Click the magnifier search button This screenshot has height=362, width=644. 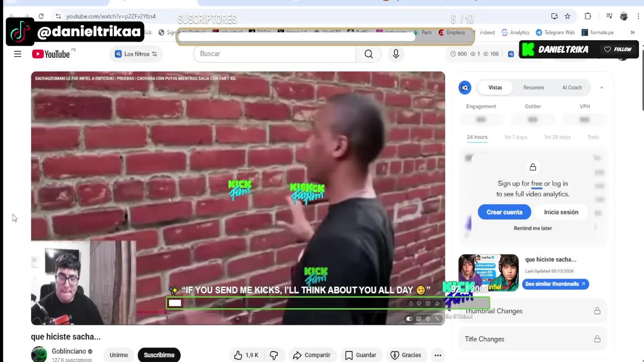(369, 54)
